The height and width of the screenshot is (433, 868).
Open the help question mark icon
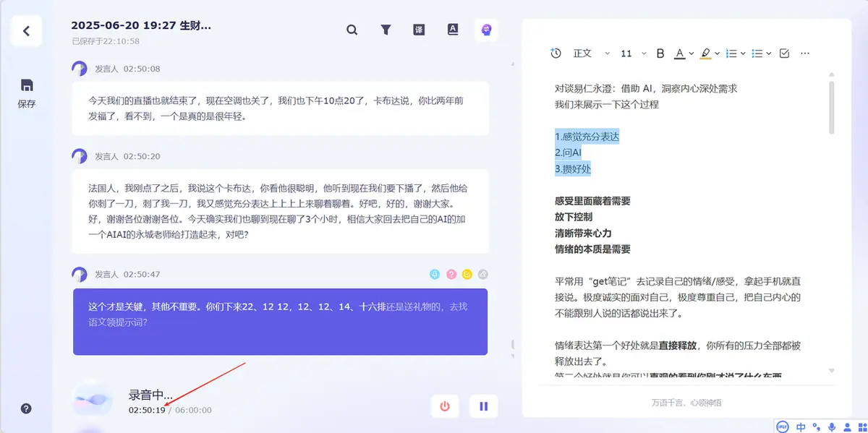[26, 408]
